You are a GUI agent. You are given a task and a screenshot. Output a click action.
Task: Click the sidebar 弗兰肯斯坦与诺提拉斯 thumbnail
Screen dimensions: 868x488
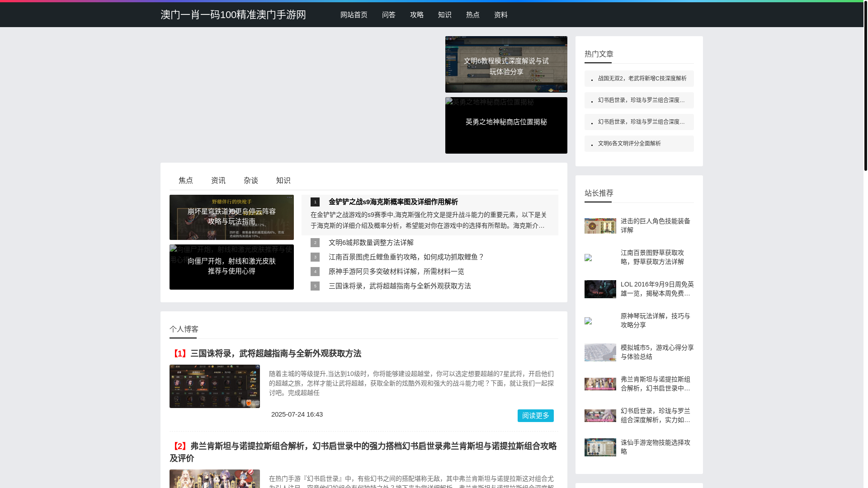click(x=600, y=384)
